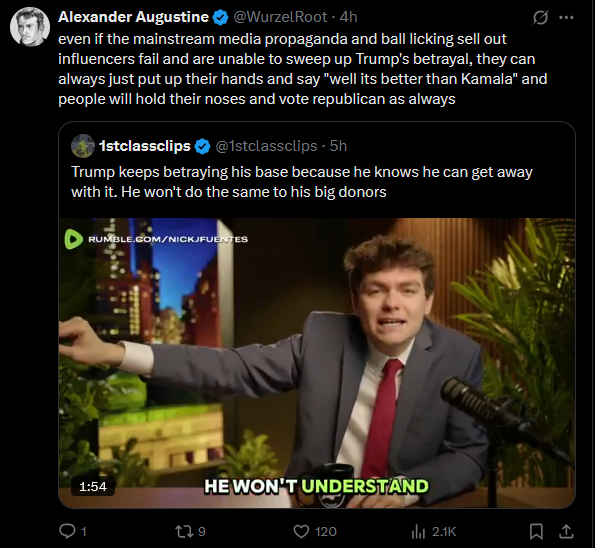
Task: Click the 1stclassclips avatar in quoted post
Action: [x=83, y=146]
